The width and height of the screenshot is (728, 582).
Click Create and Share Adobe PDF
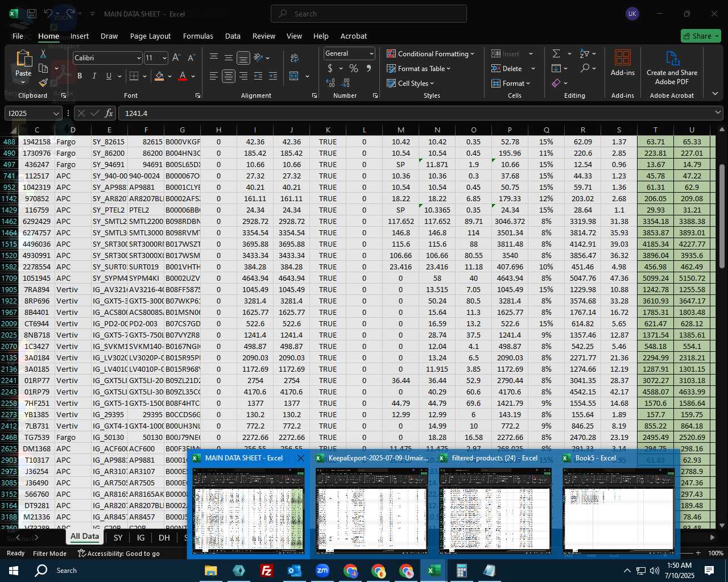(x=672, y=68)
